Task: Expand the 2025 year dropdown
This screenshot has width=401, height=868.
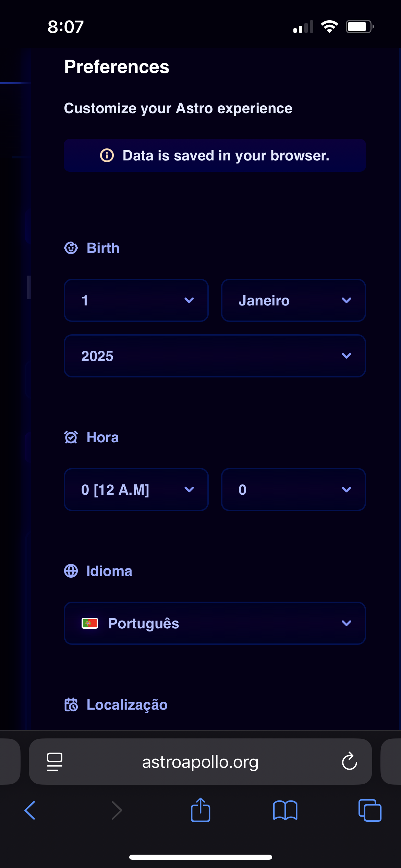Action: (x=215, y=356)
